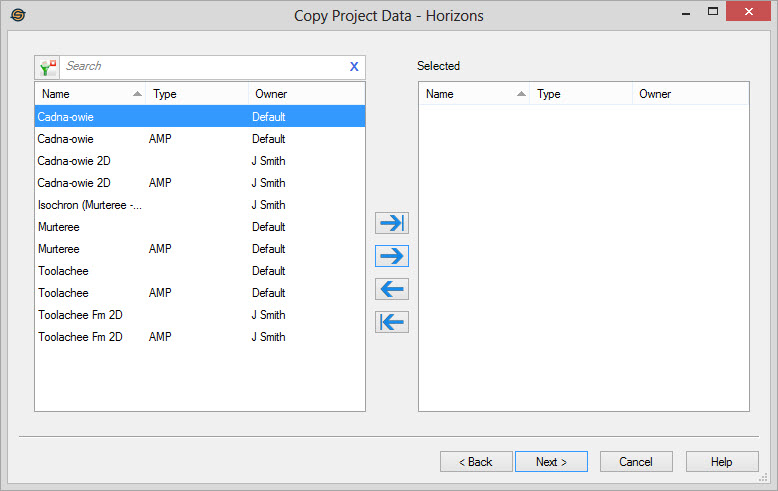
Task: Remove horizon with single left arrow
Action: point(391,289)
